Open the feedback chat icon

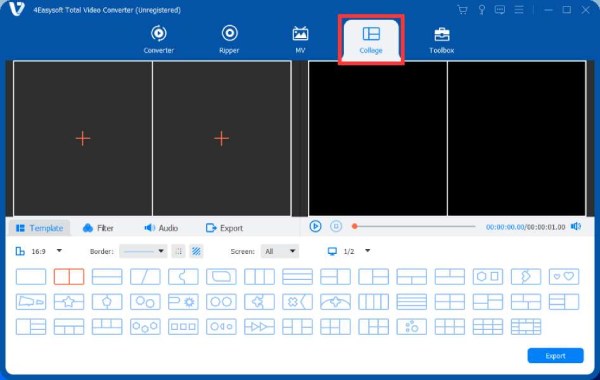500,10
